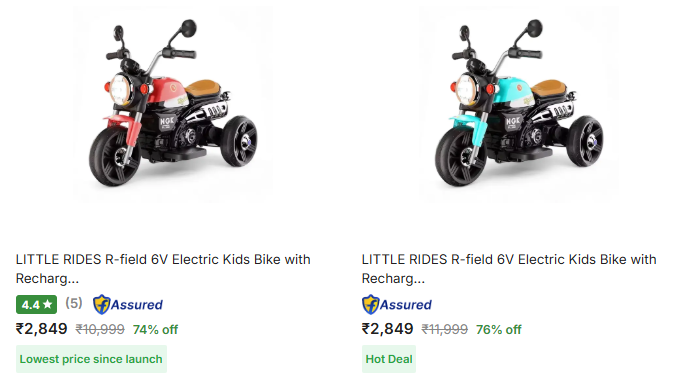This screenshot has height=391, width=676.
Task: Click the Hot Deal tag
Action: [x=389, y=359]
